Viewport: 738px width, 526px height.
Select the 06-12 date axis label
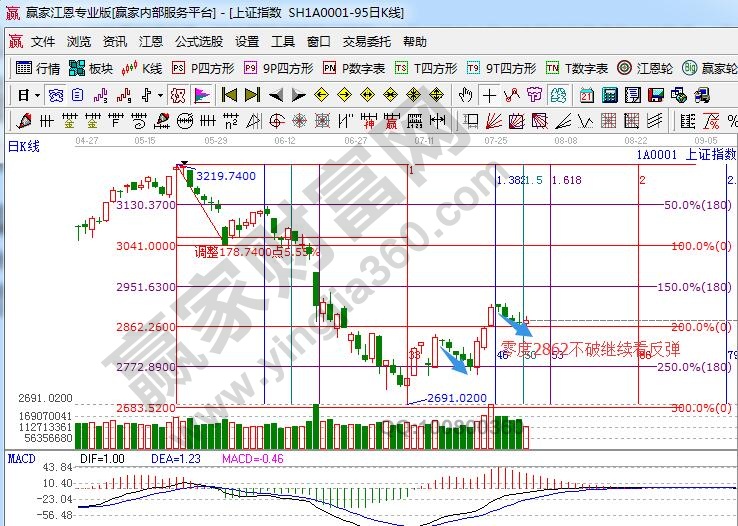(x=285, y=141)
